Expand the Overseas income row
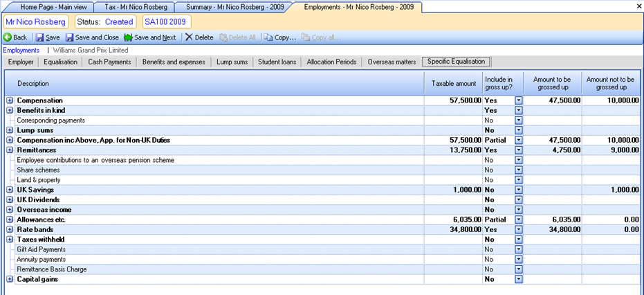644x295 pixels. pos(10,210)
